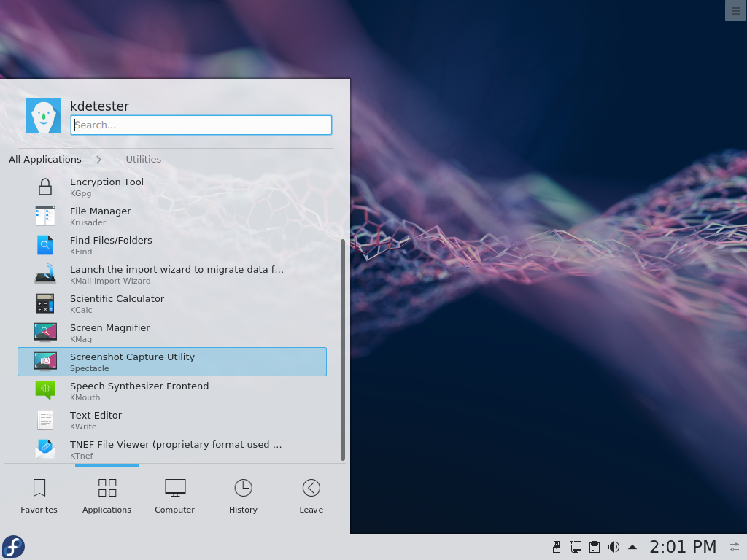Screen dimensions: 747x560
Task: Select 'Speech Synthesizer Frontend' entry text
Action: pos(139,386)
